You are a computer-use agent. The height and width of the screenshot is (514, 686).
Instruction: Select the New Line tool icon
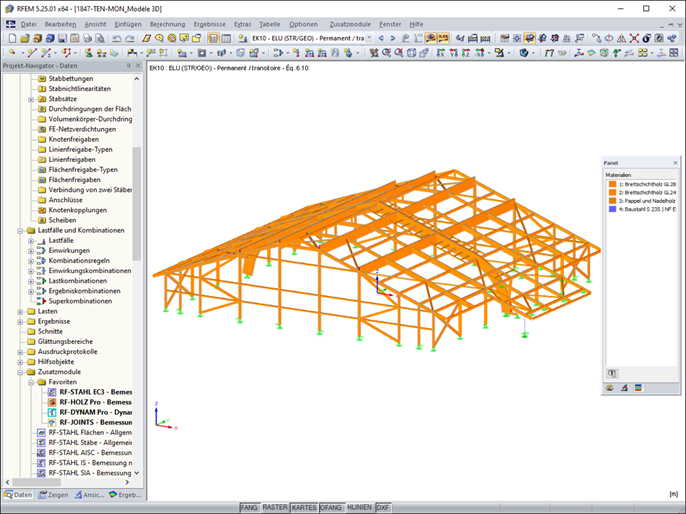[x=32, y=53]
